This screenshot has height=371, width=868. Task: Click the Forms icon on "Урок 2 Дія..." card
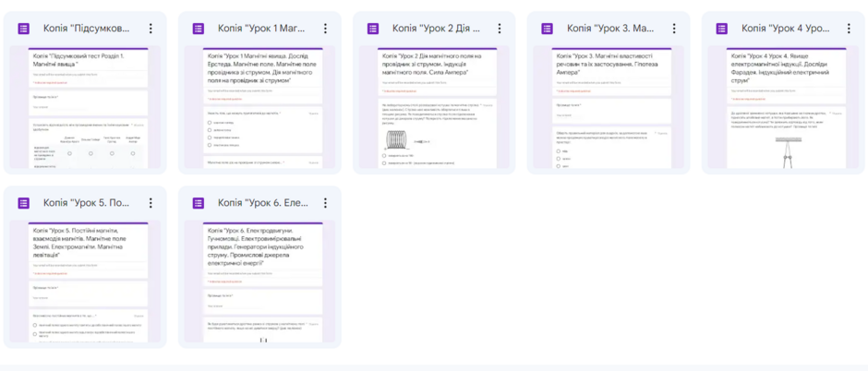(373, 29)
